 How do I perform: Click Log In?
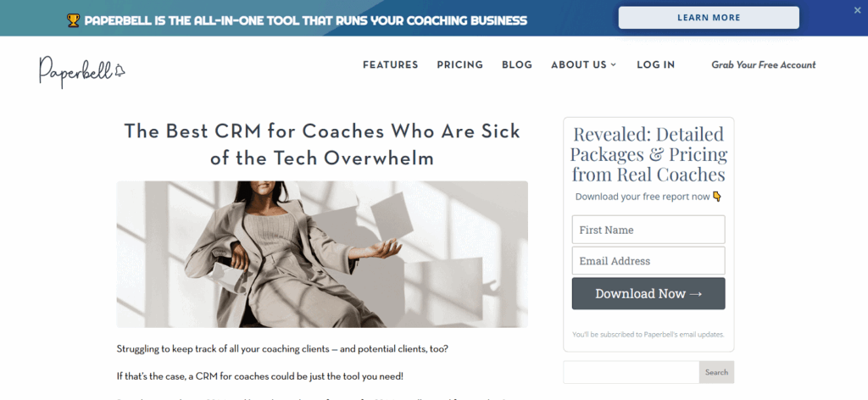[655, 64]
